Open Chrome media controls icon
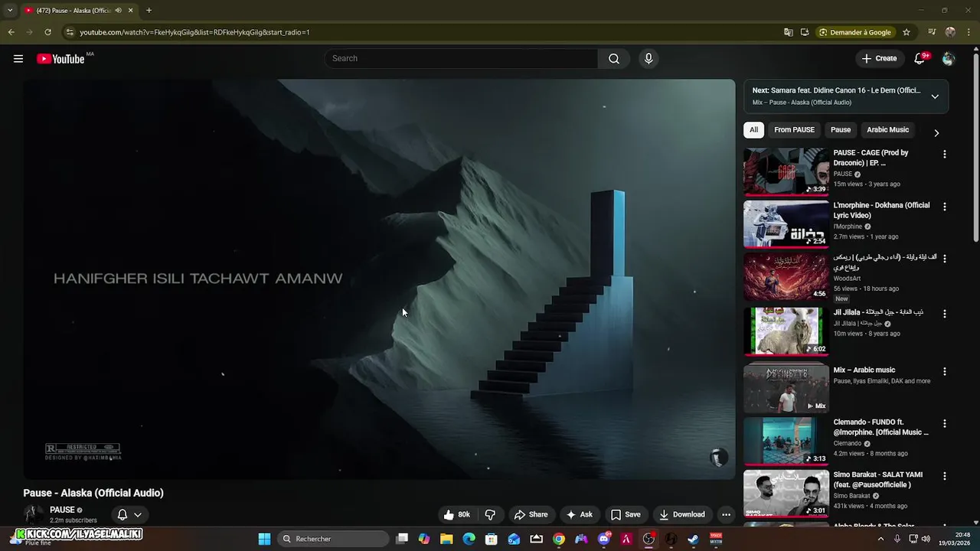This screenshot has height=551, width=980. (x=932, y=32)
